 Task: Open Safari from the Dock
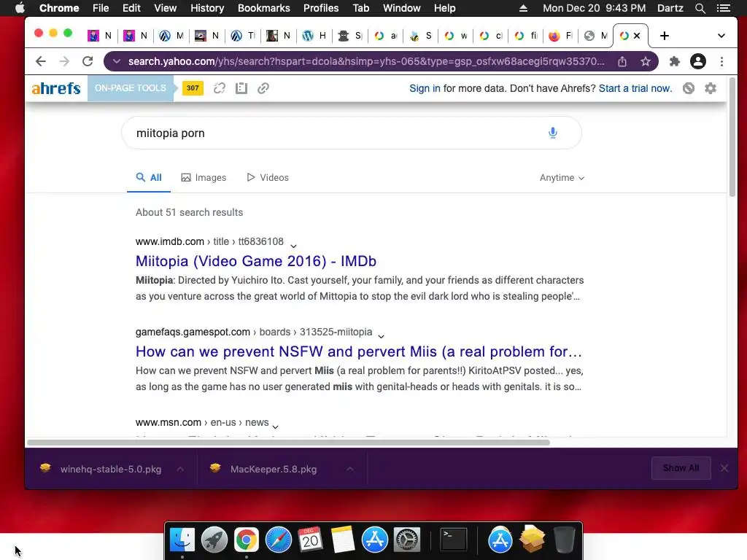tap(278, 540)
